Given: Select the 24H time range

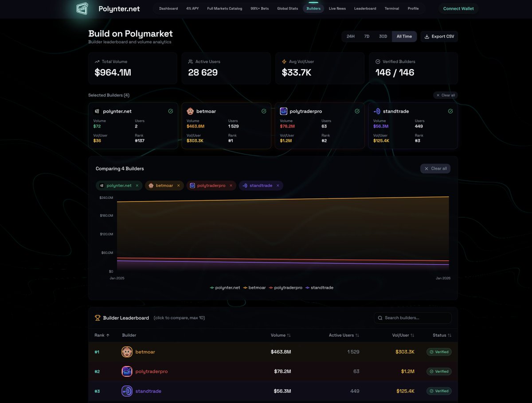Looking at the screenshot, I should click(351, 36).
